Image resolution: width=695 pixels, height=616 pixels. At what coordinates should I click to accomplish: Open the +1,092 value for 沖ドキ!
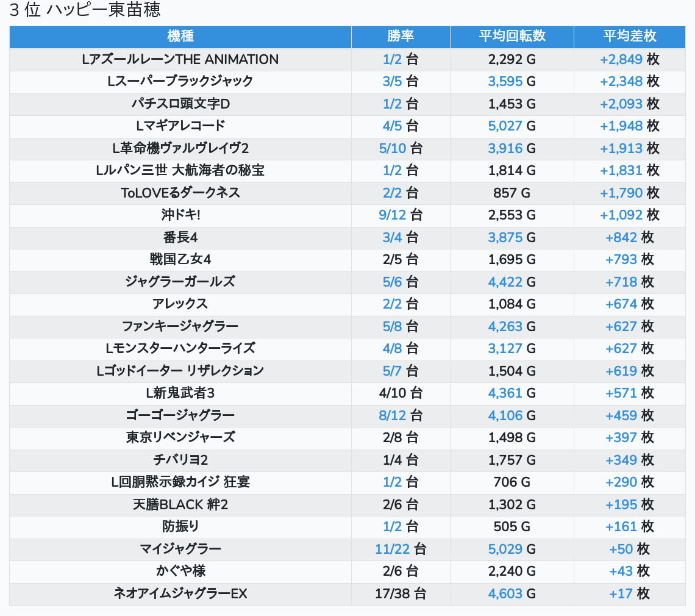point(621,215)
